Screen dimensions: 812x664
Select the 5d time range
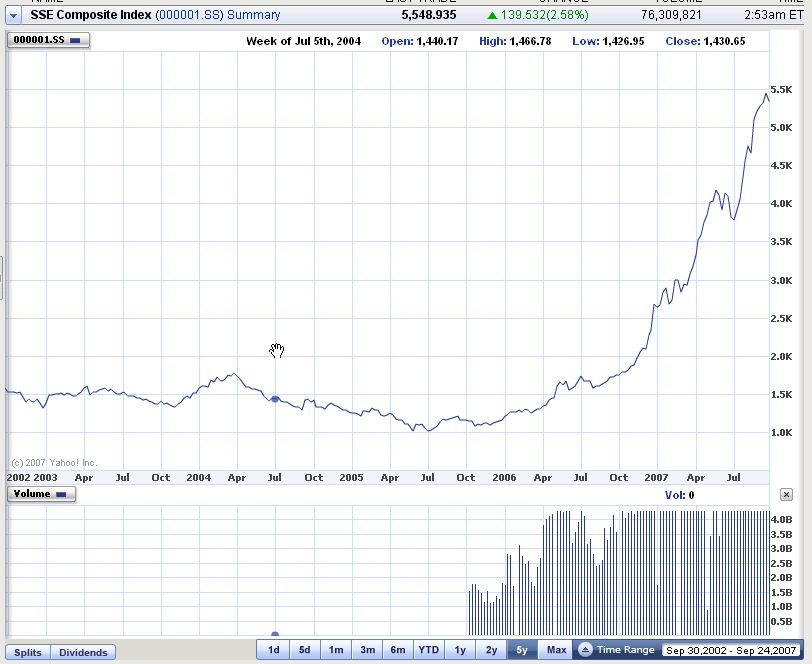304,649
